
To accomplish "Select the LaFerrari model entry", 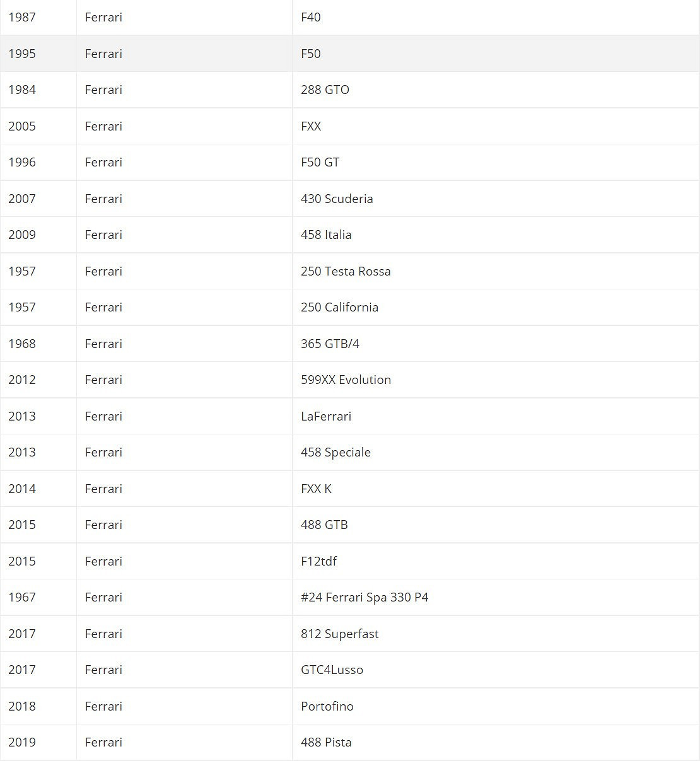I will pos(326,416).
